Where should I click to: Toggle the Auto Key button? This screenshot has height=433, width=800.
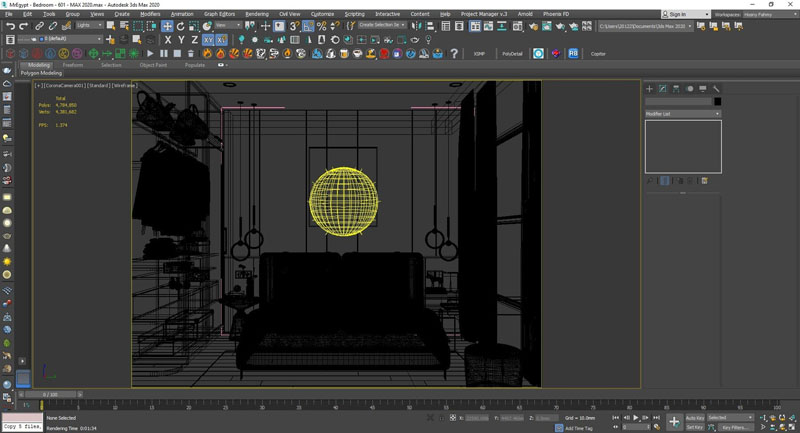point(695,418)
